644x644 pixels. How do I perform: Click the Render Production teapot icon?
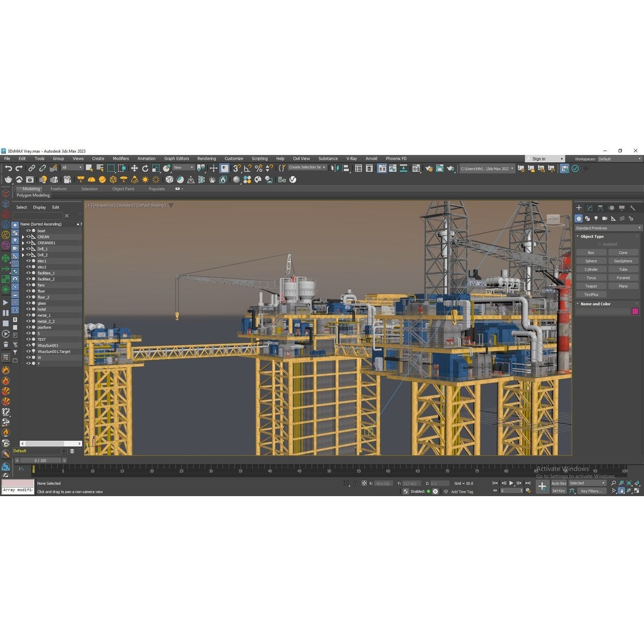pos(450,168)
